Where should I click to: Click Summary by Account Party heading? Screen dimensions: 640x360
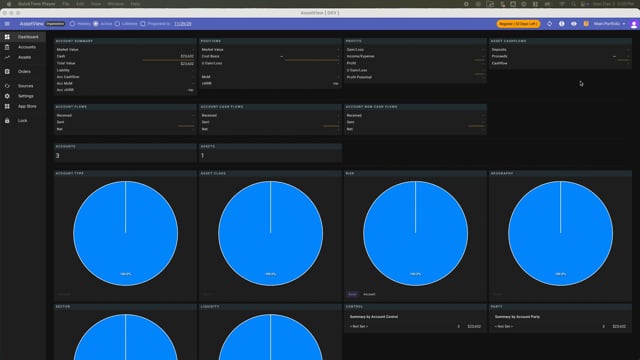(x=517, y=317)
